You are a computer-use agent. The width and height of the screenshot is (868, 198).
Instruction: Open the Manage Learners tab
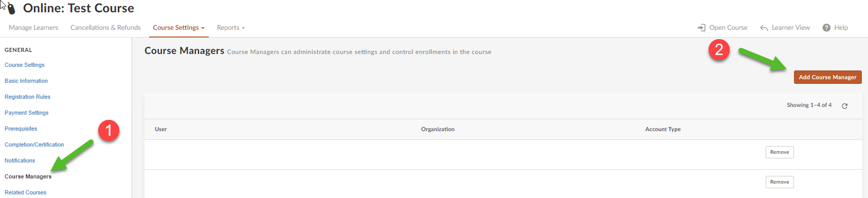pyautogui.click(x=33, y=28)
